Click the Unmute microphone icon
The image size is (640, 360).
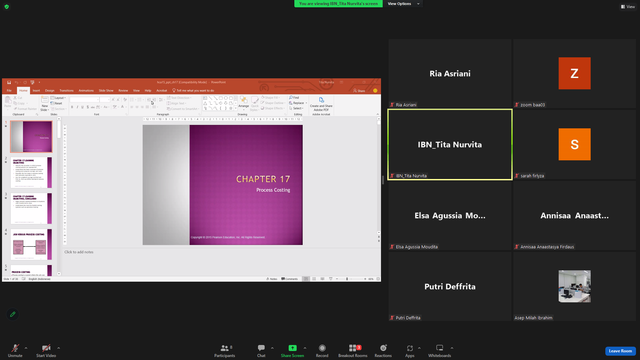[x=15, y=348]
